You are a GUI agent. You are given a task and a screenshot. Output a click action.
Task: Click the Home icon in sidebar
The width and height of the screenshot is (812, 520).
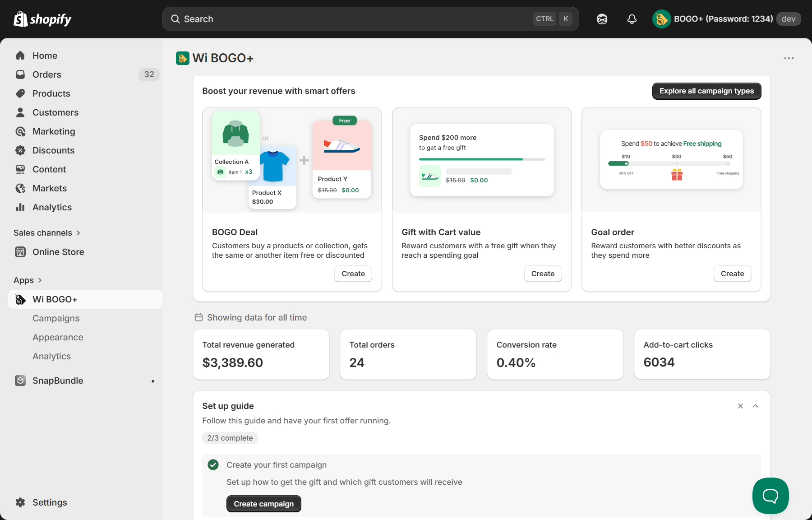point(20,56)
